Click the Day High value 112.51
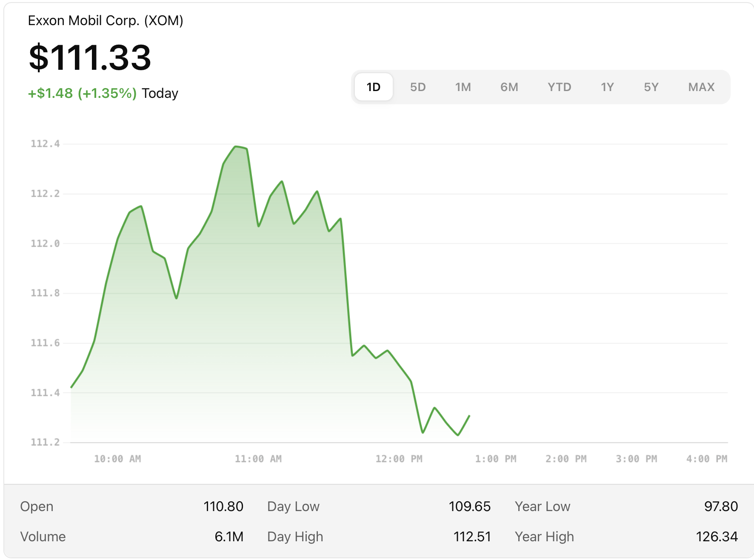 472,537
